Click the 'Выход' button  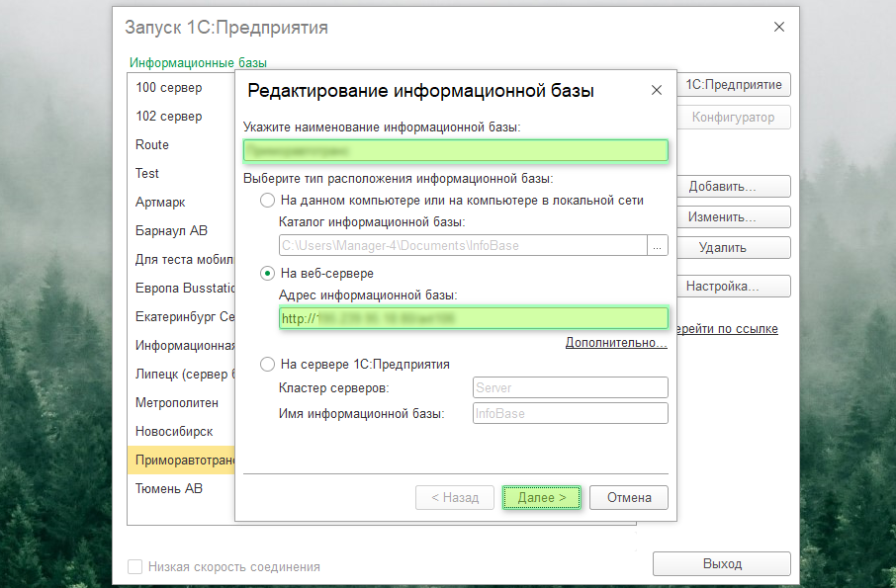point(722,564)
